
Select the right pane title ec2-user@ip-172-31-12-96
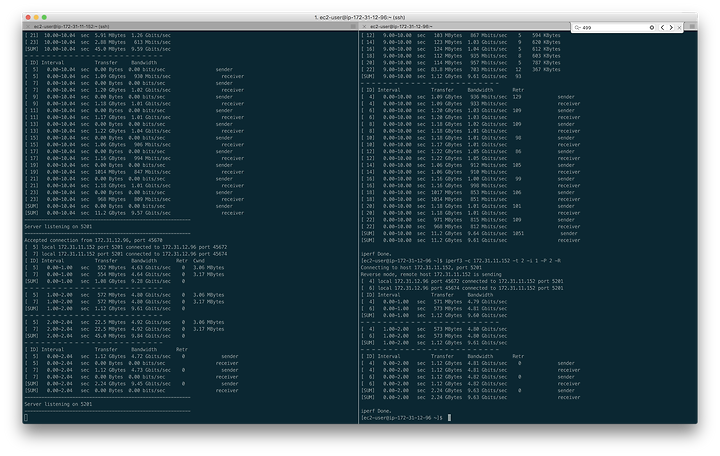[401, 27]
